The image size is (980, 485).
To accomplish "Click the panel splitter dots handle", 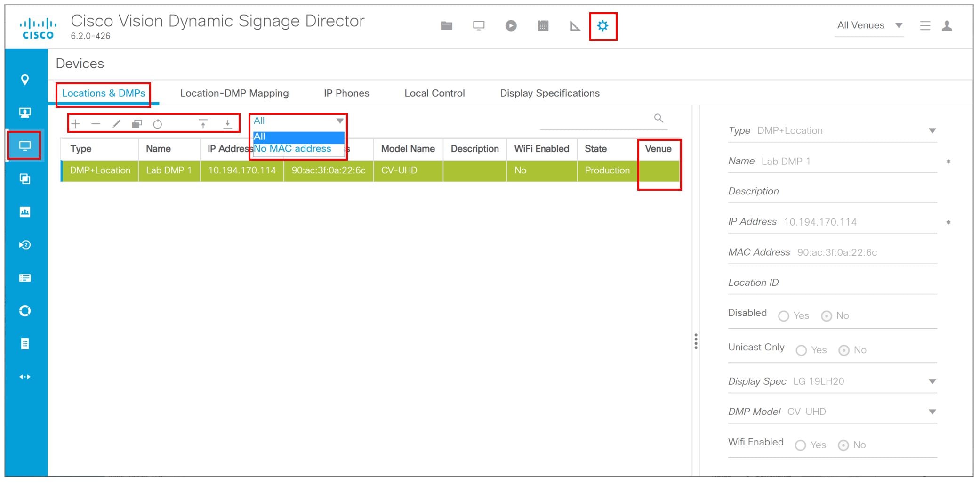I will tap(696, 341).
